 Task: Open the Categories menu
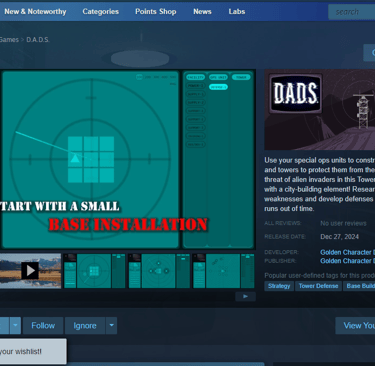click(x=101, y=12)
